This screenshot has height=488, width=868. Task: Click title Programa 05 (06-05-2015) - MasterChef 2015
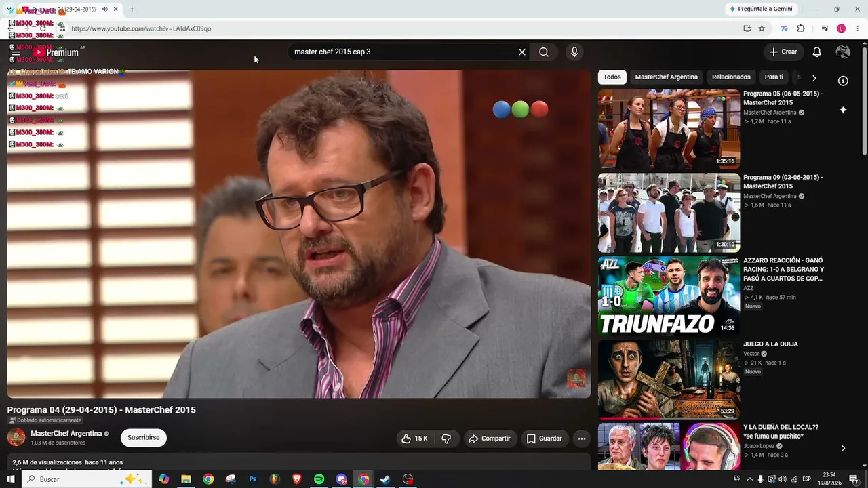coord(783,98)
